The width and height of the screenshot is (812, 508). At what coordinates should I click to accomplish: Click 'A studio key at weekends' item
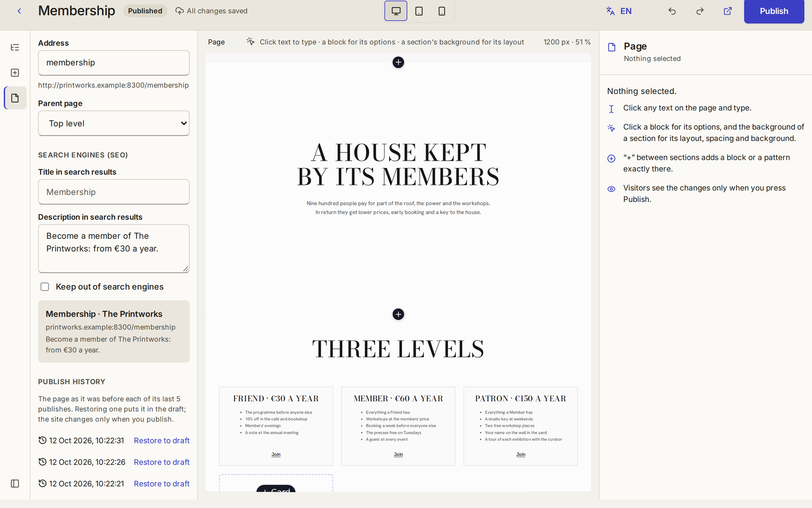pos(509,419)
